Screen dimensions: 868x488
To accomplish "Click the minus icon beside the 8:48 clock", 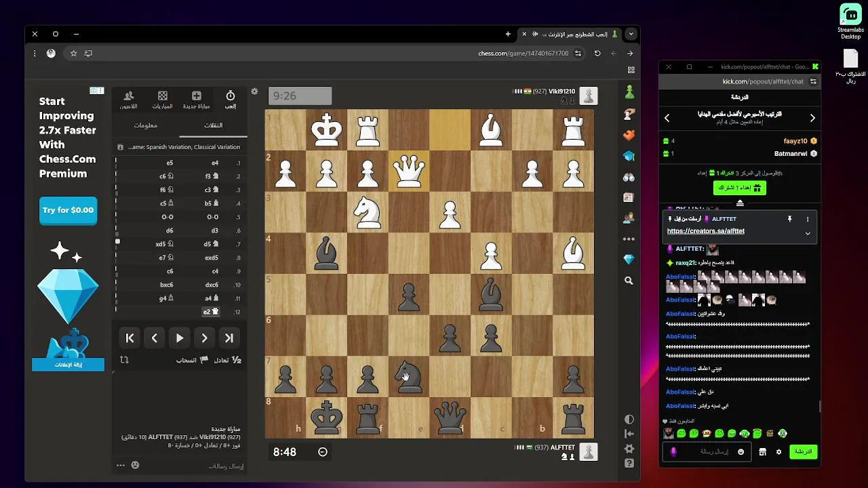I will pyautogui.click(x=323, y=452).
